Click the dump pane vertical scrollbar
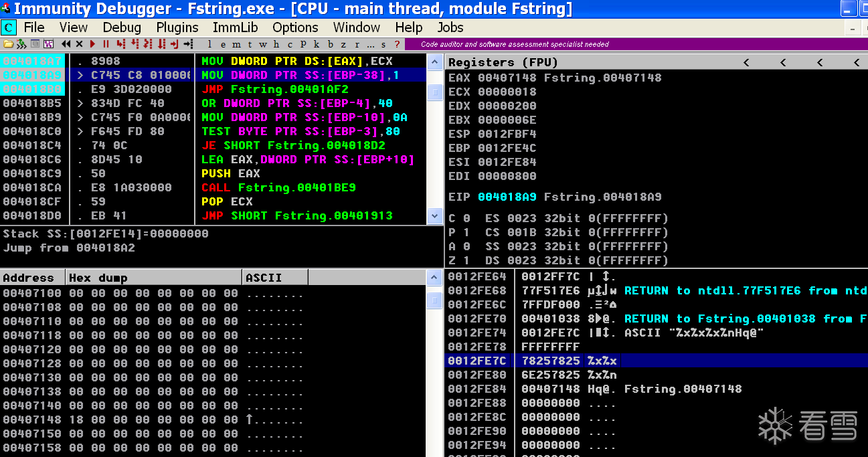The height and width of the screenshot is (457, 868). [x=435, y=371]
